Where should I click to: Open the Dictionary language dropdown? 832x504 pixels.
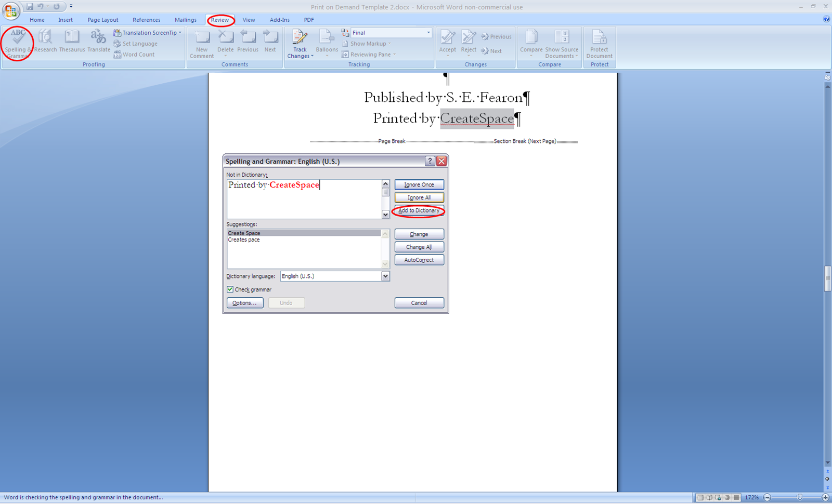pyautogui.click(x=385, y=276)
